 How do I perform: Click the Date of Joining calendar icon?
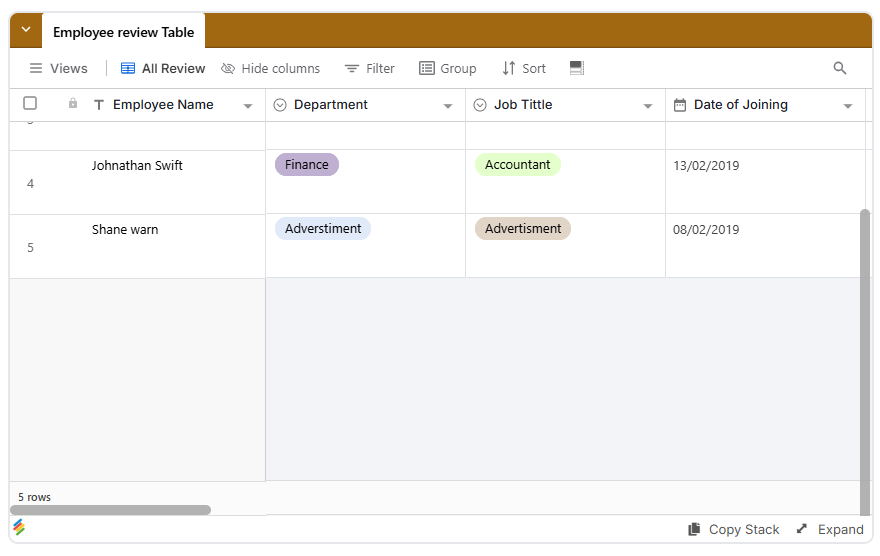(x=680, y=105)
